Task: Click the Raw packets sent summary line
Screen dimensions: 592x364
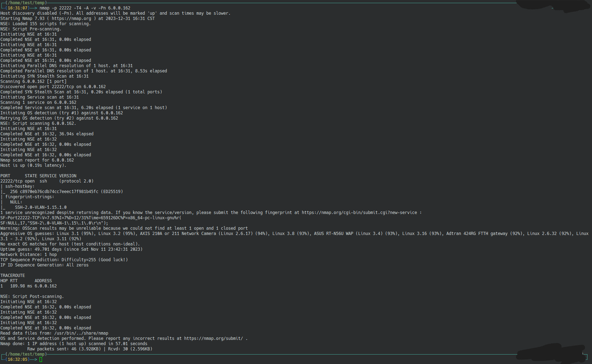Action: coord(90,349)
